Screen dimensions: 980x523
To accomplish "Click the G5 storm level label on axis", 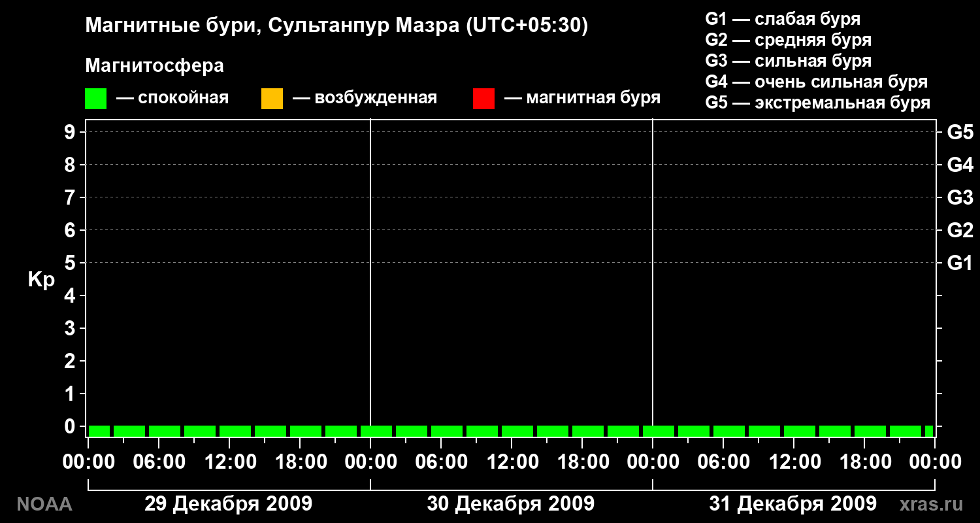I will [x=960, y=133].
